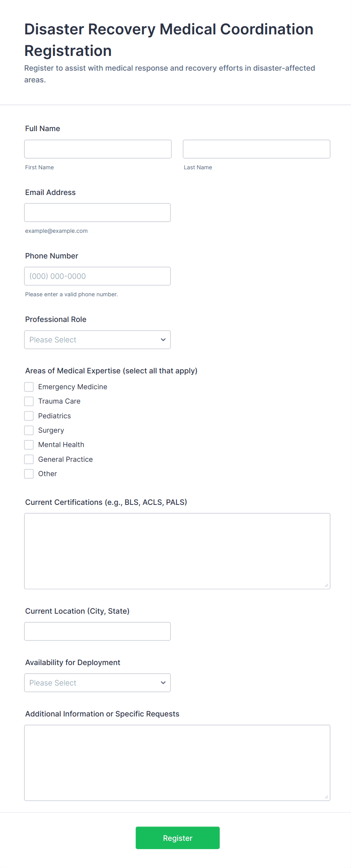Focus the Email Address text box
Screen dimensions: 351x868
coord(97,212)
